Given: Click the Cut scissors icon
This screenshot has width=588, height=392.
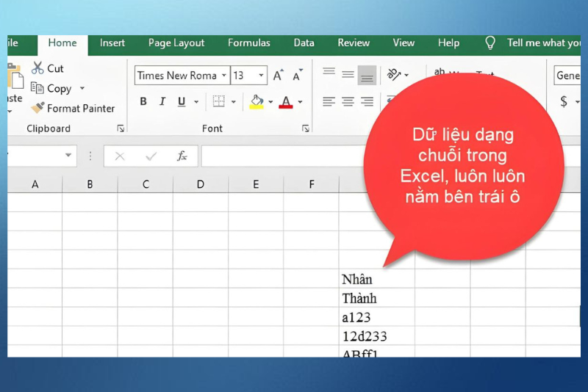Looking at the screenshot, I should tap(37, 68).
